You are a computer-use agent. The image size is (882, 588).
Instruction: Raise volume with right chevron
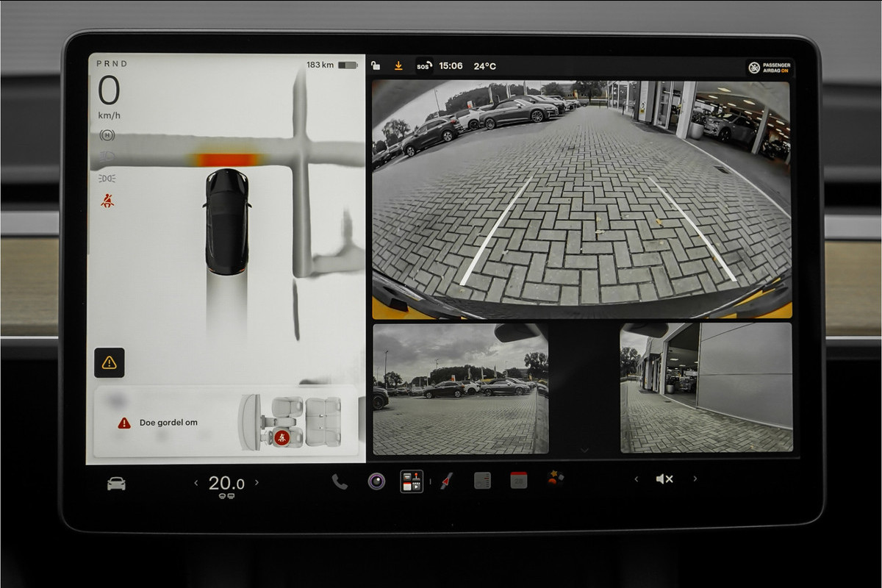click(x=695, y=479)
